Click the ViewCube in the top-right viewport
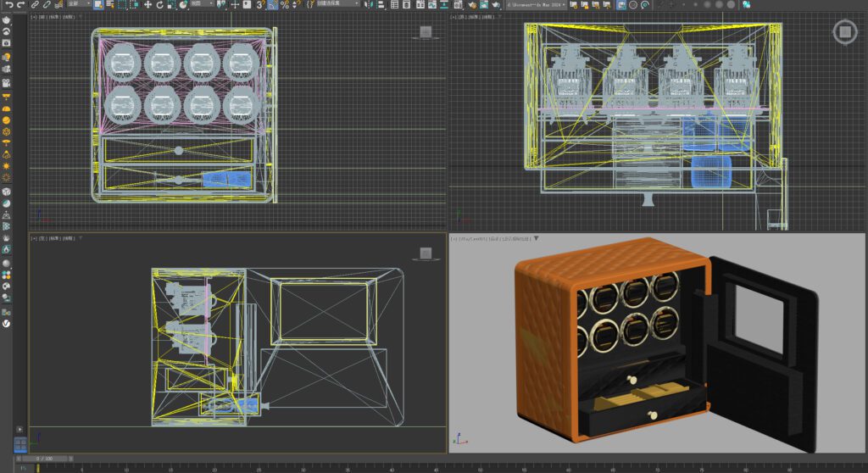 tap(843, 33)
